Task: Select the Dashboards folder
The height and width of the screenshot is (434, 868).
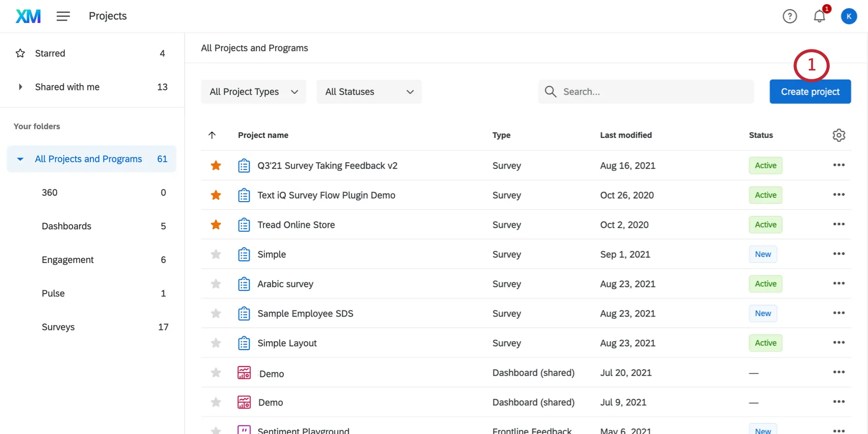Action: [x=66, y=226]
